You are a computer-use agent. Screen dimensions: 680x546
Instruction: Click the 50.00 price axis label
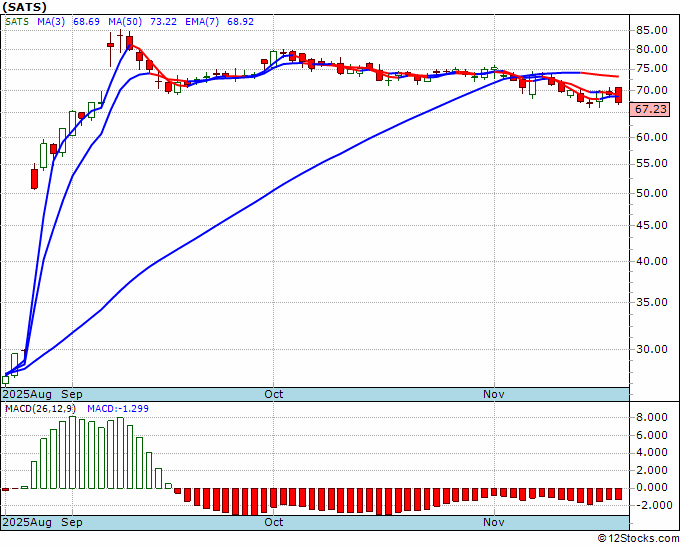click(651, 193)
